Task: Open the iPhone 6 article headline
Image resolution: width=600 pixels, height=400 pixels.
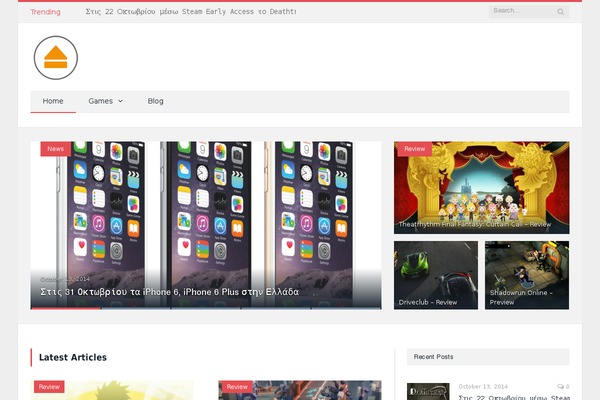Action: (x=170, y=292)
